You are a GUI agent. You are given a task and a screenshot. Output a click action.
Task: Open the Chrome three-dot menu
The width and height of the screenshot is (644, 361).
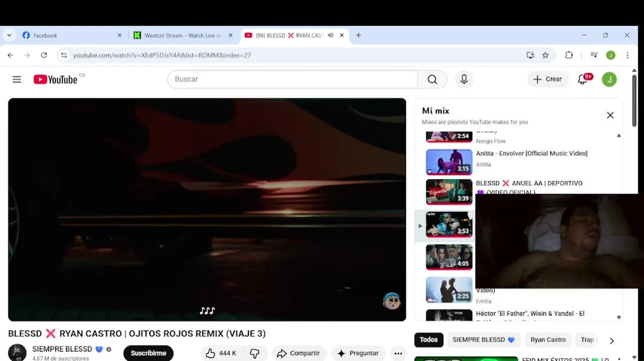pos(627,55)
